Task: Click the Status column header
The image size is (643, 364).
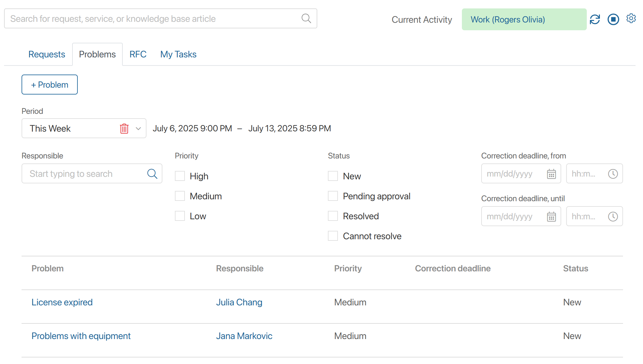Action: click(575, 269)
